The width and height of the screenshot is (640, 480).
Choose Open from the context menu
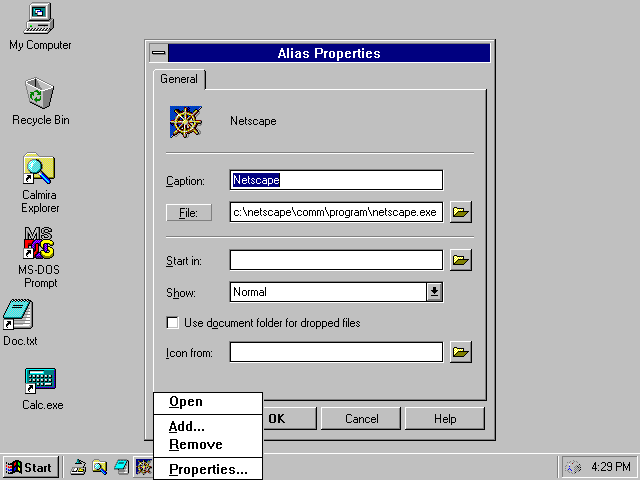tap(207, 402)
